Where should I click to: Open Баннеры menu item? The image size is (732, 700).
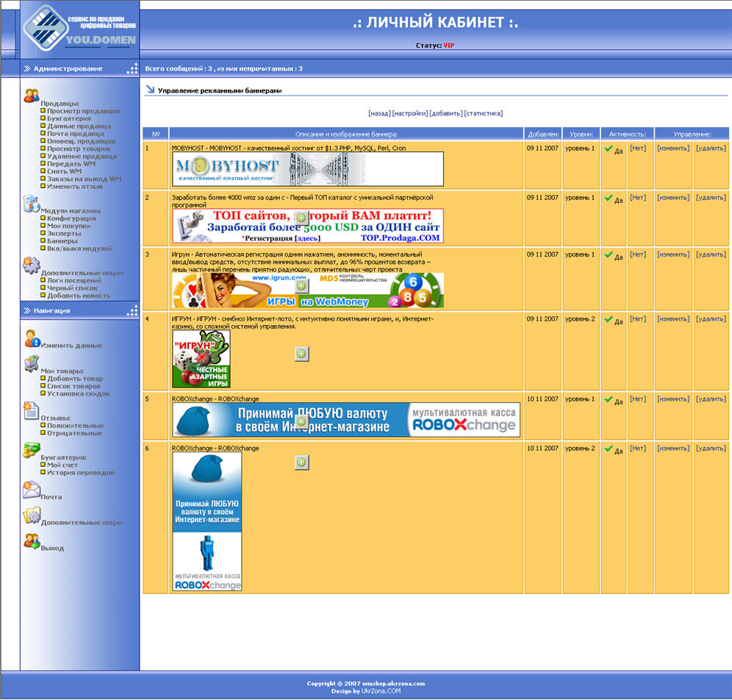click(x=62, y=241)
